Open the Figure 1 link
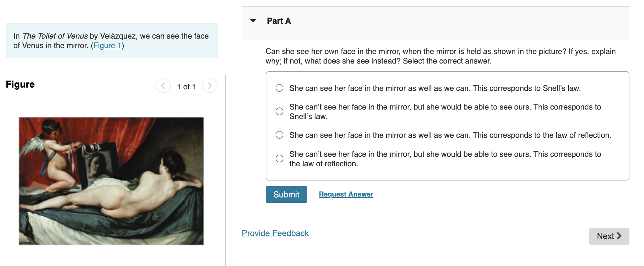644x266 pixels. coord(107,45)
